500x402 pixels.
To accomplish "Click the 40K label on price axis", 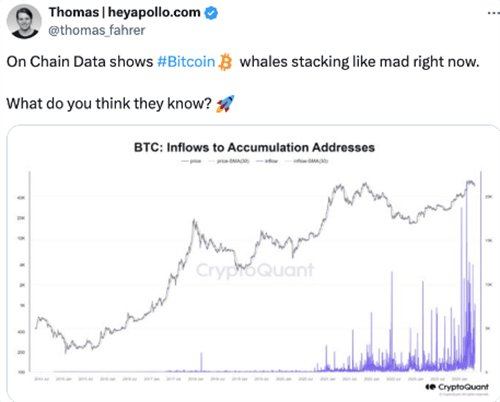I will click(21, 198).
